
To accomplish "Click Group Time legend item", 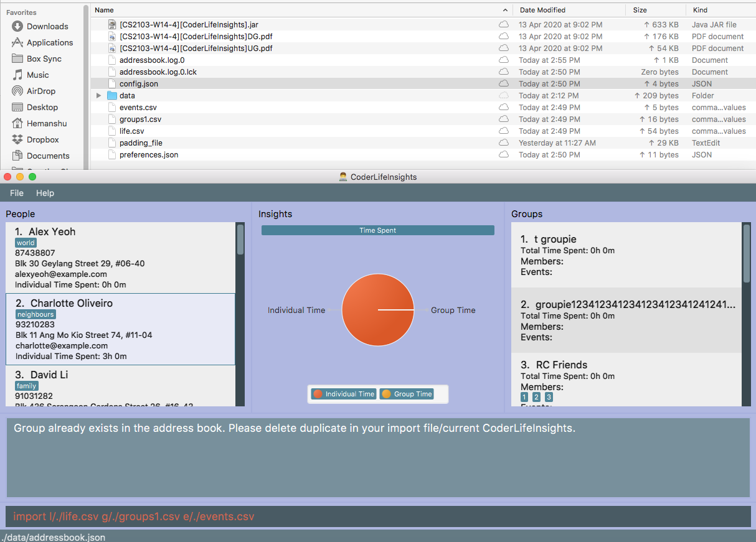I will pos(407,394).
